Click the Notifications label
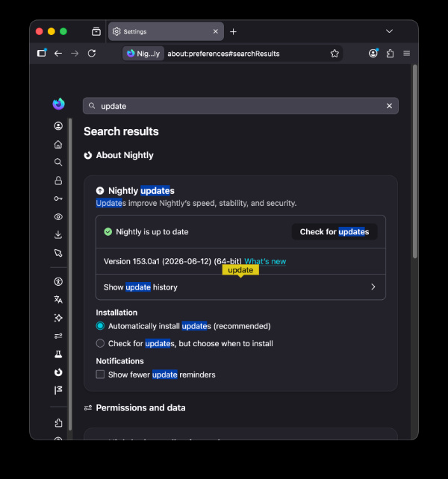This screenshot has height=479, width=448. point(120,361)
